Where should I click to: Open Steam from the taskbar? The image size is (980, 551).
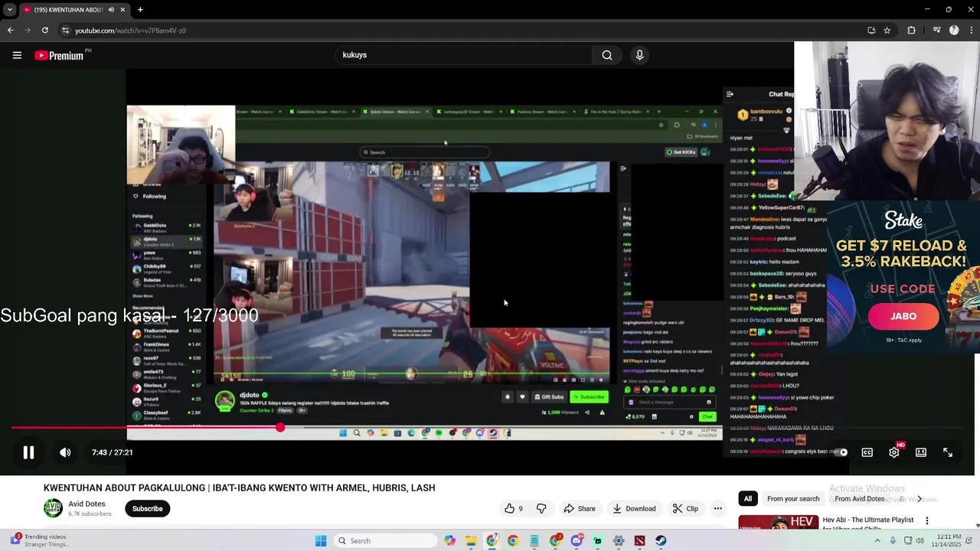pos(661,541)
